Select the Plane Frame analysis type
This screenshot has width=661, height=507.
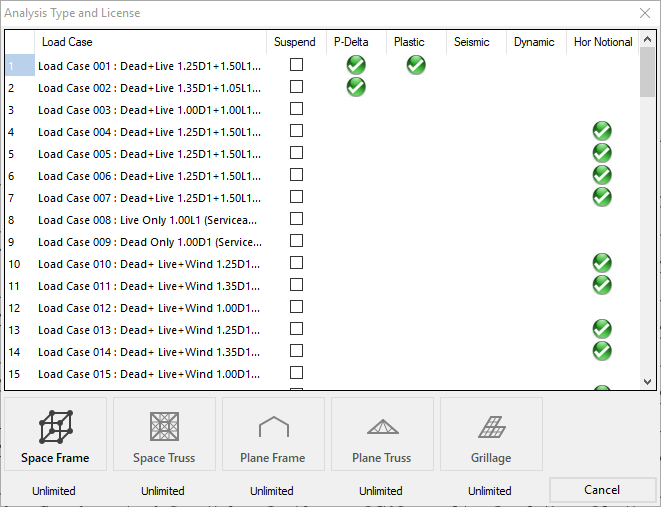point(273,434)
